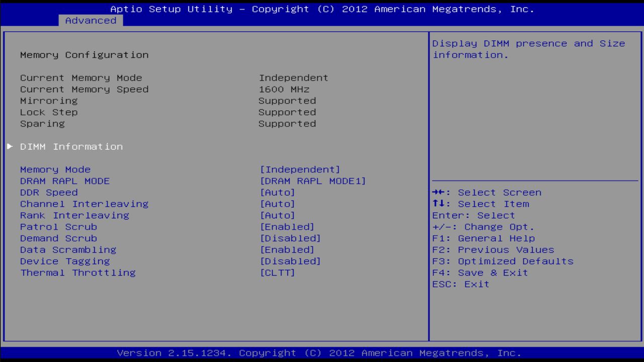
Task: Click the Mirroring info label
Action: coord(49,101)
